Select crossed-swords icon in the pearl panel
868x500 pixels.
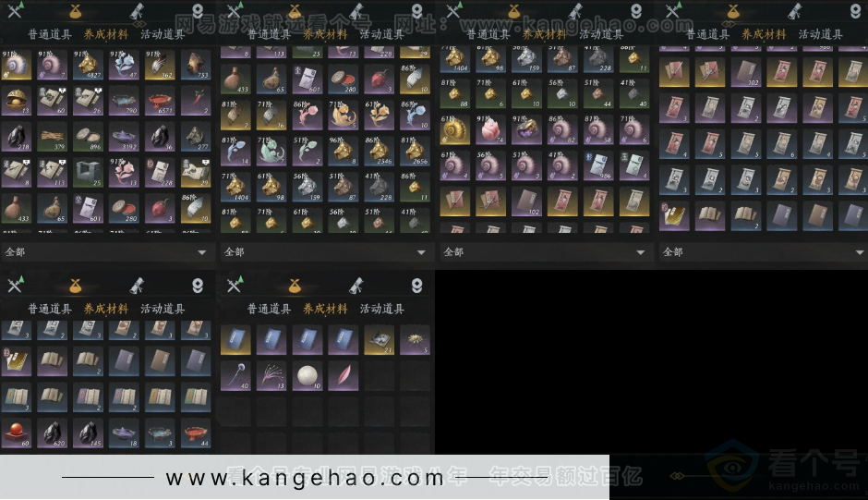tap(235, 285)
